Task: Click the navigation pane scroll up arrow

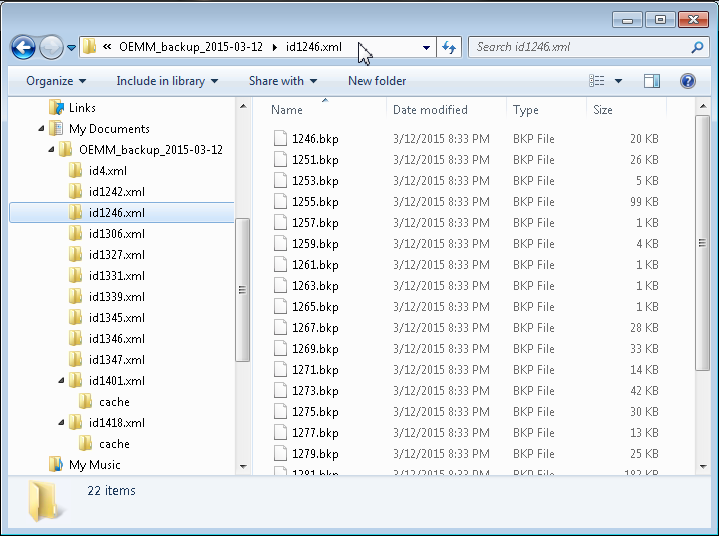Action: (x=243, y=106)
